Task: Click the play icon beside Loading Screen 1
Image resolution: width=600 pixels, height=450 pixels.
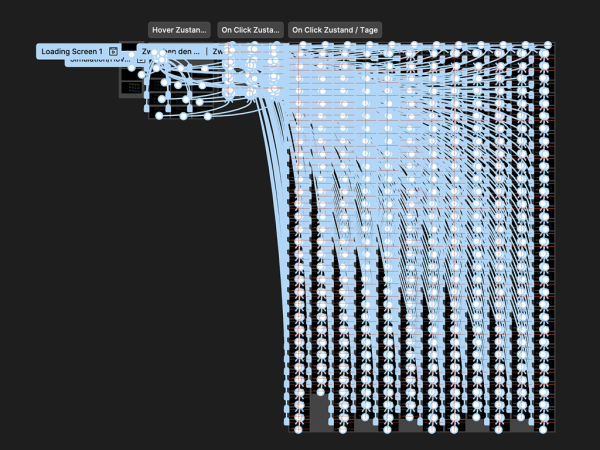Action: coord(113,51)
